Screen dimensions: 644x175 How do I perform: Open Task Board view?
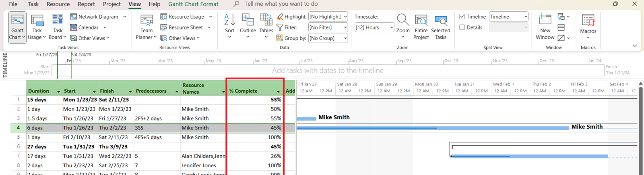(58, 27)
